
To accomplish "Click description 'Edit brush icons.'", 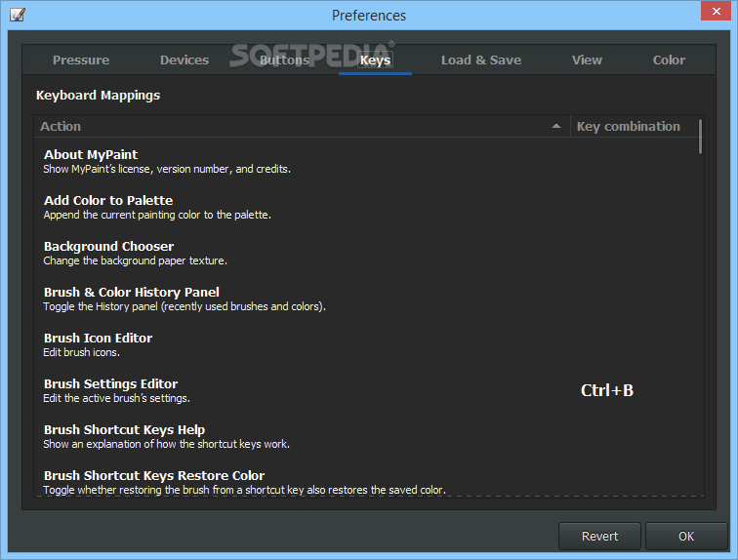I will [81, 352].
